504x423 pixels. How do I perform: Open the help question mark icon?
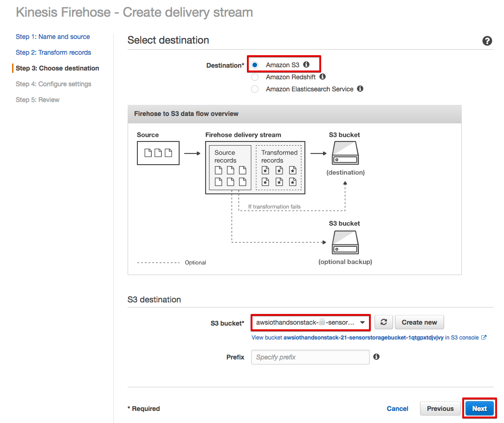[x=487, y=41]
